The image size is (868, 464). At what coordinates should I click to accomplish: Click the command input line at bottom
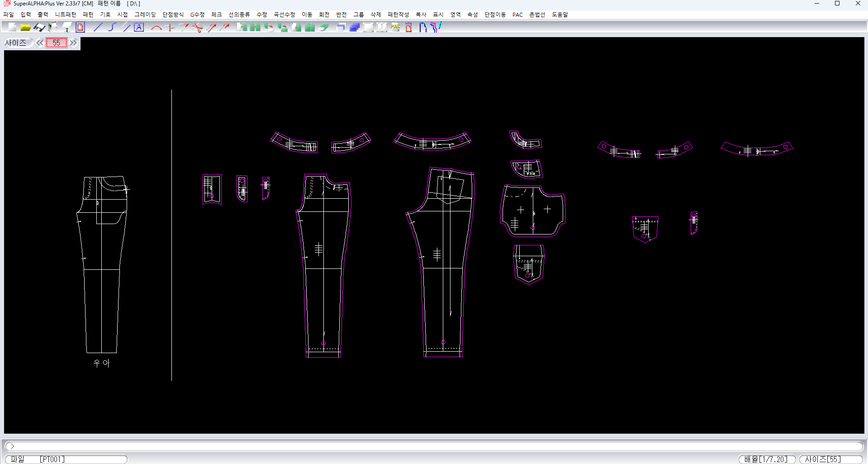point(433,446)
